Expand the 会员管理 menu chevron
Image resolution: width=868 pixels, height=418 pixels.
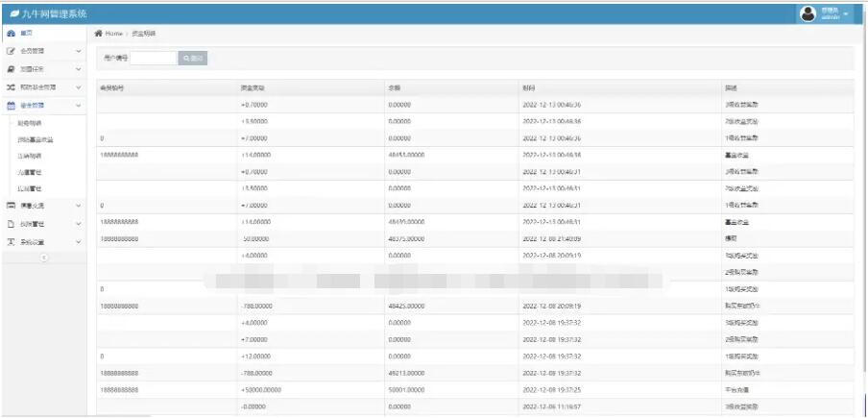tap(79, 51)
